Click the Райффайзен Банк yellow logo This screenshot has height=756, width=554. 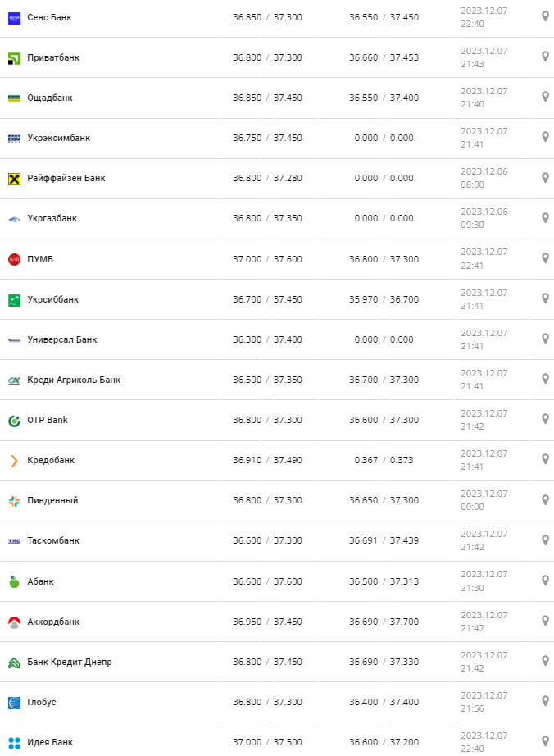point(14,178)
